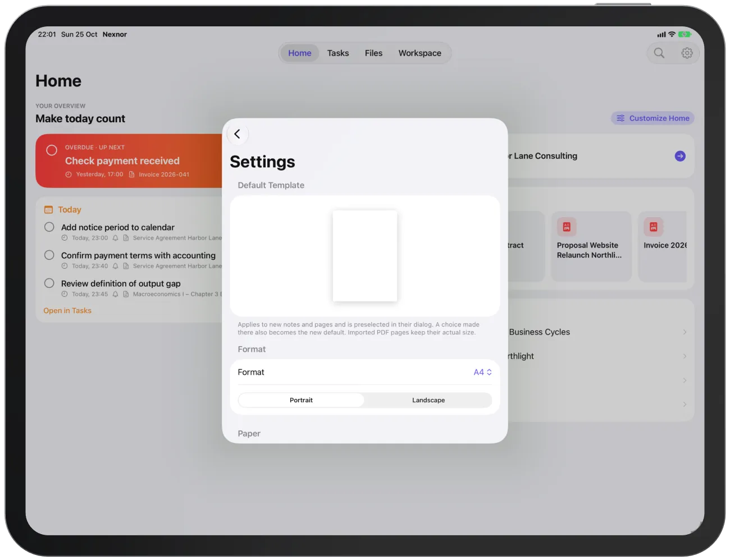Mark Check payment received as complete
Viewport: 730px width, 560px height.
coord(52,150)
